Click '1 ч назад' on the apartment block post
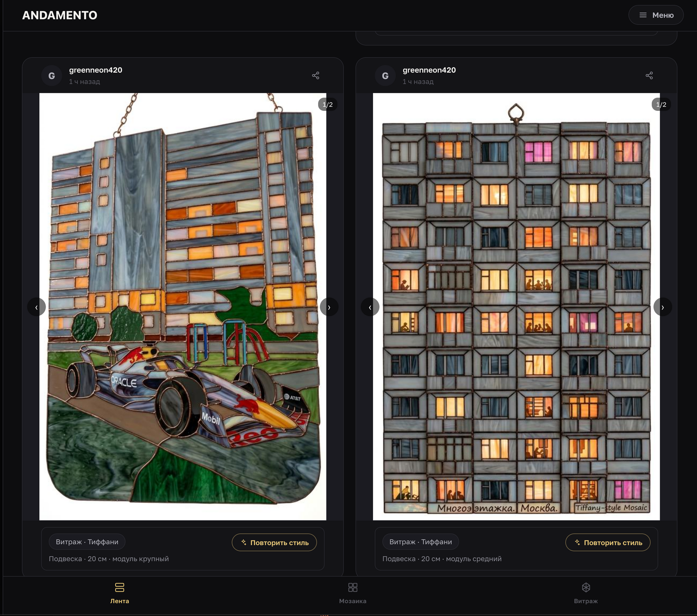Image resolution: width=697 pixels, height=616 pixels. [418, 82]
